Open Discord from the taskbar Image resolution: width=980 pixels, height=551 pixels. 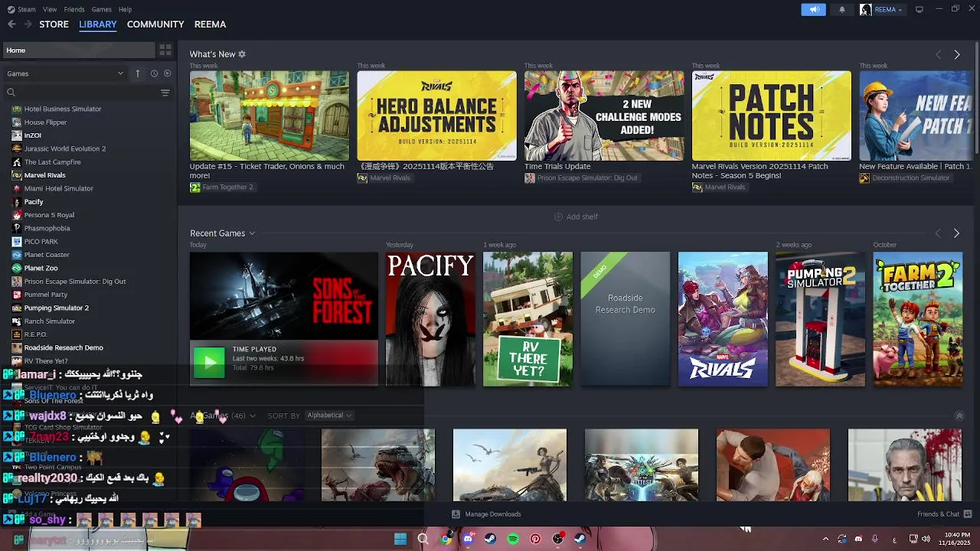(468, 539)
